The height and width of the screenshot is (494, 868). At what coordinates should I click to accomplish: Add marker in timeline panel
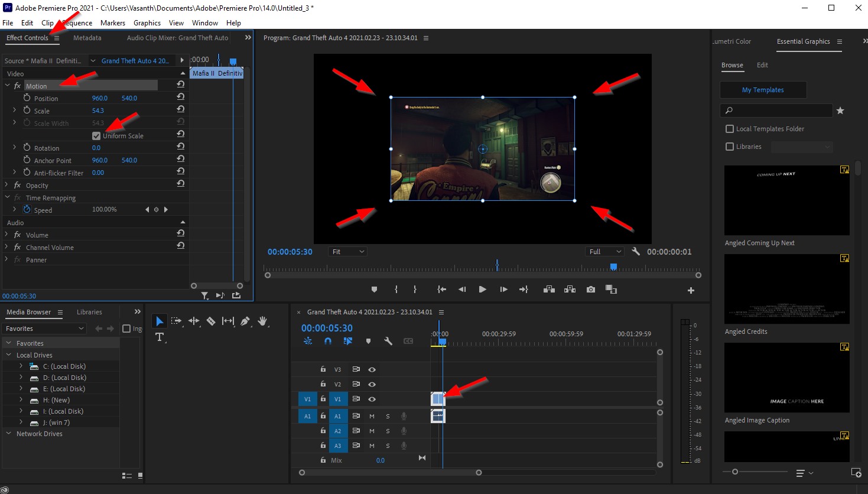pos(368,341)
